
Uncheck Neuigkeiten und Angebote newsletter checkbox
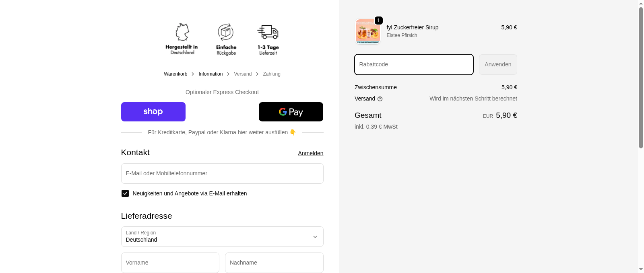(125, 193)
